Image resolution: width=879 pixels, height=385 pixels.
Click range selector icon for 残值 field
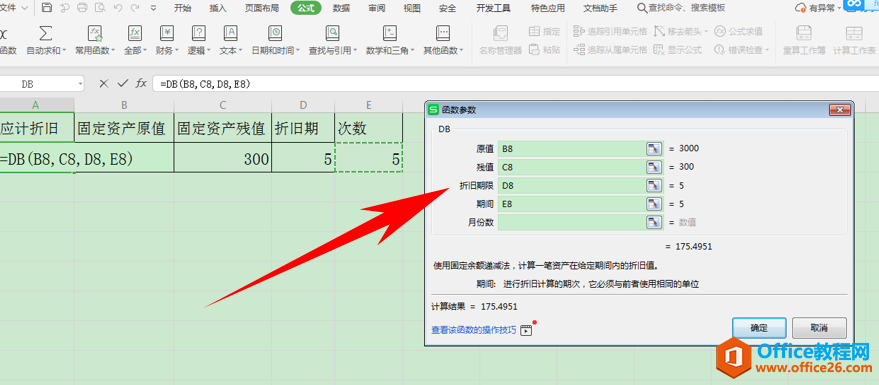coord(654,167)
